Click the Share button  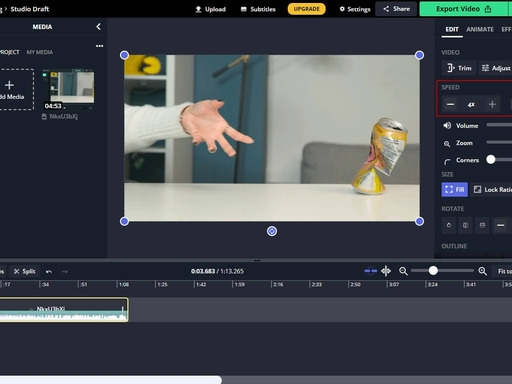(396, 9)
